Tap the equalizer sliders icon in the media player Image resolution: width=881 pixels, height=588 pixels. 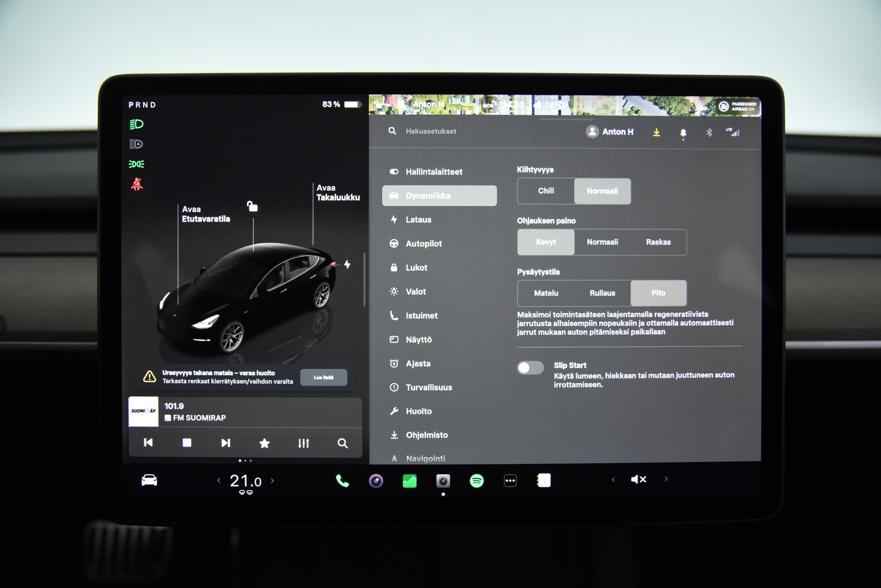[x=303, y=443]
